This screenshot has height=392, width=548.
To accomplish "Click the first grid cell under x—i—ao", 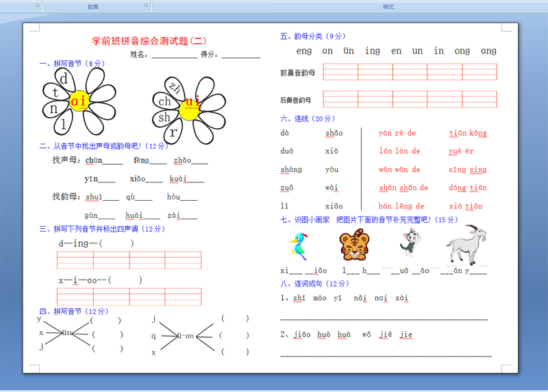I will coord(75,297).
